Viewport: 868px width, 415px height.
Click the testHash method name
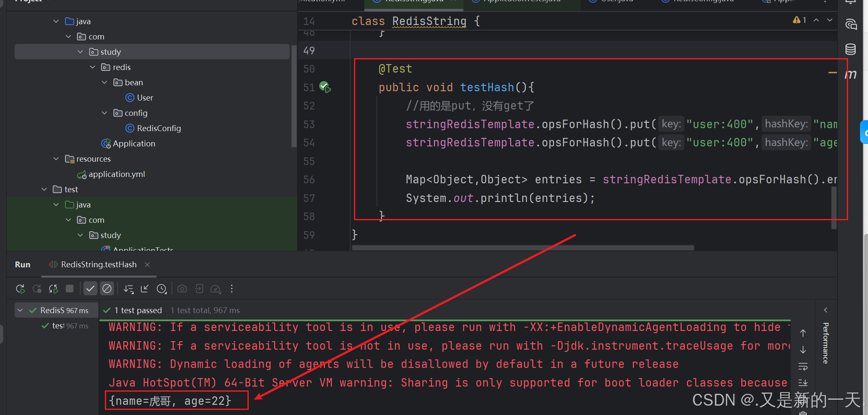487,87
